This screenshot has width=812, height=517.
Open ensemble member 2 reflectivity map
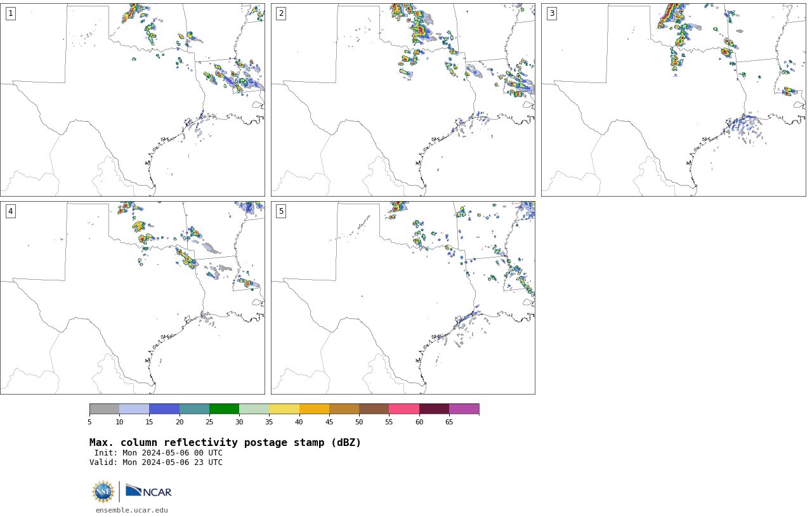click(403, 100)
